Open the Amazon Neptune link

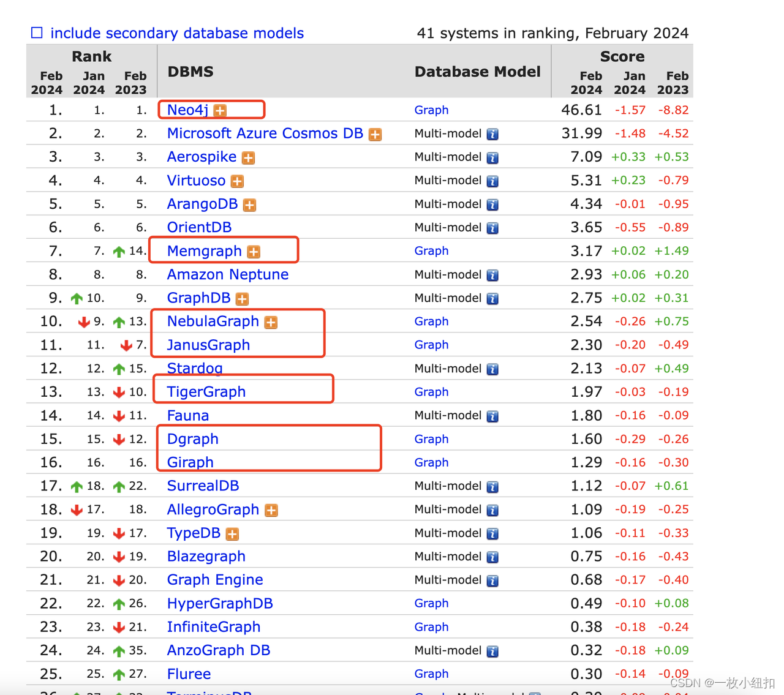pos(228,274)
